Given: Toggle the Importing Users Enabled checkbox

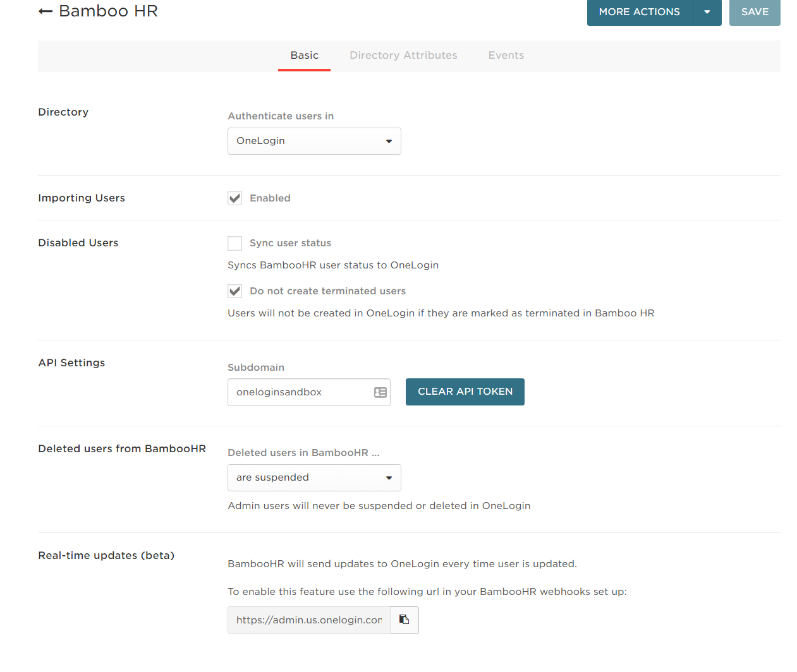Looking at the screenshot, I should click(235, 198).
